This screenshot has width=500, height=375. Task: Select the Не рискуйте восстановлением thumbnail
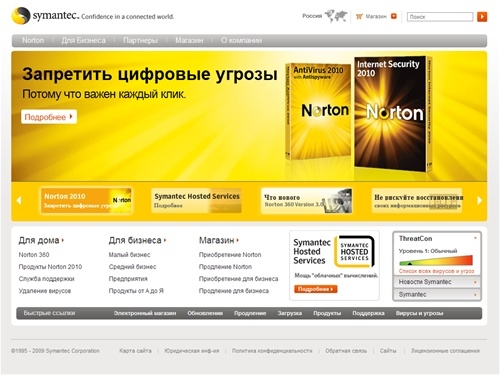[x=417, y=200]
